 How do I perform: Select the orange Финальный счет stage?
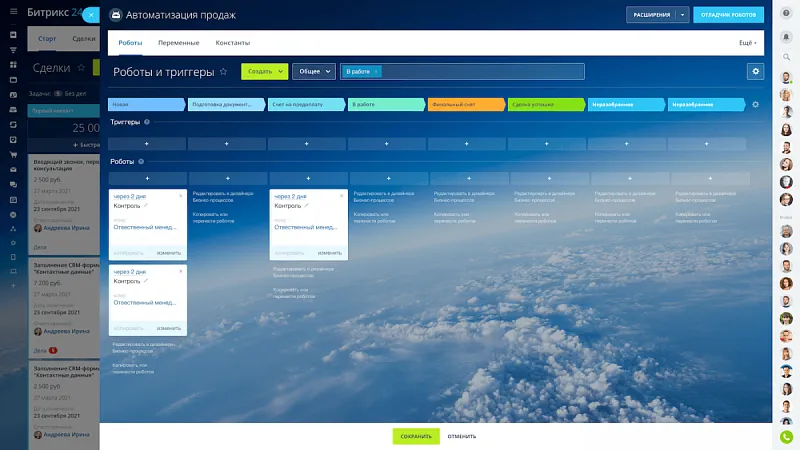pyautogui.click(x=465, y=104)
